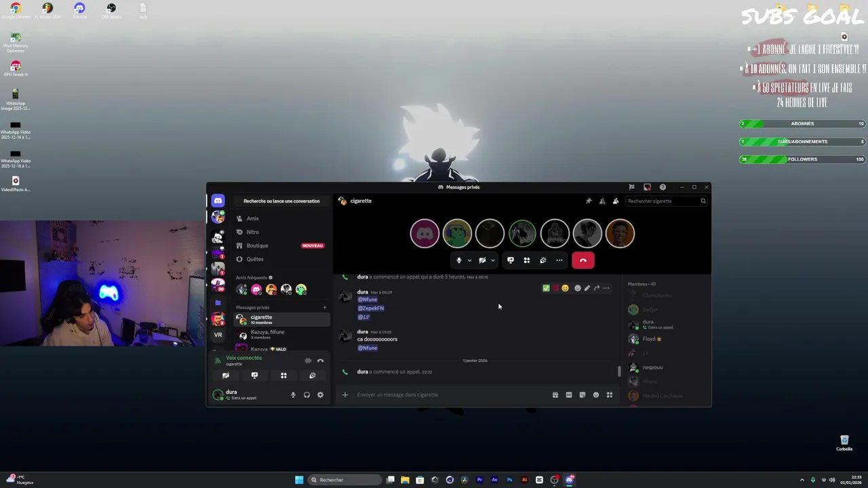The image size is (868, 488).
Task: Open FL Studio 2024 desktop shortcut
Action: 47,11
